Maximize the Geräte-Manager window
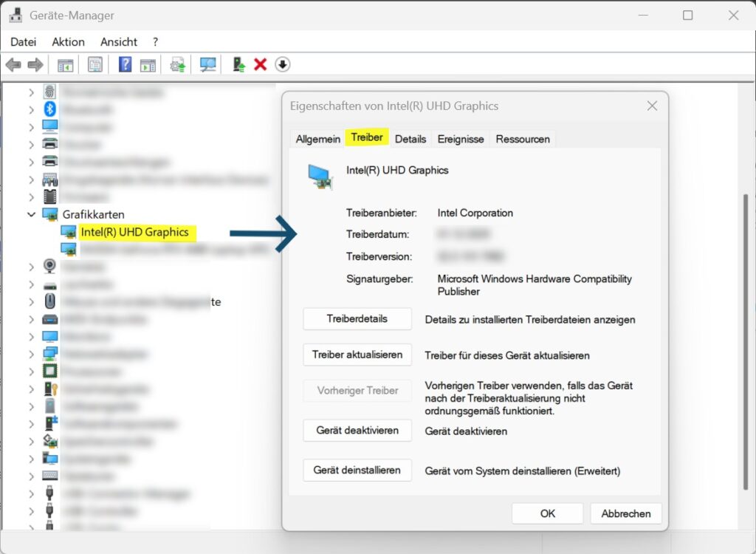The width and height of the screenshot is (756, 554). pos(688,16)
